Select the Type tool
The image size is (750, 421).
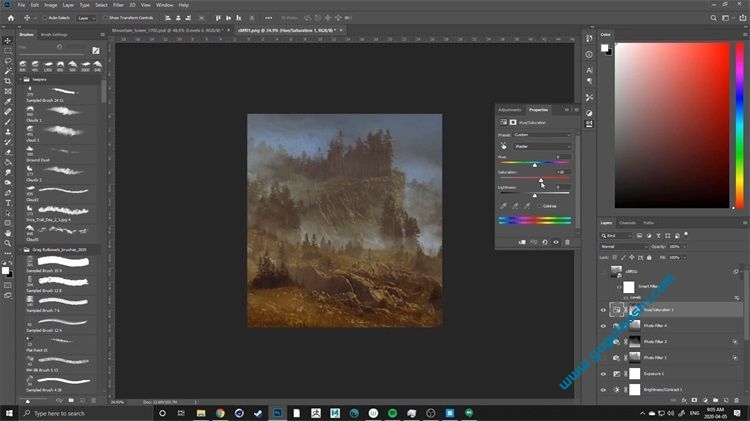(x=8, y=203)
